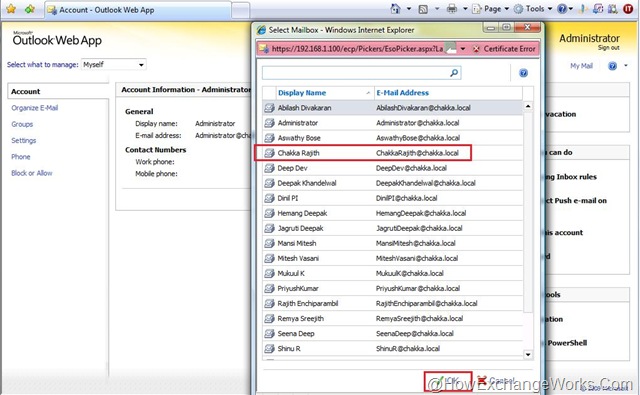Select Seena Deep mailbox row

tap(392, 334)
